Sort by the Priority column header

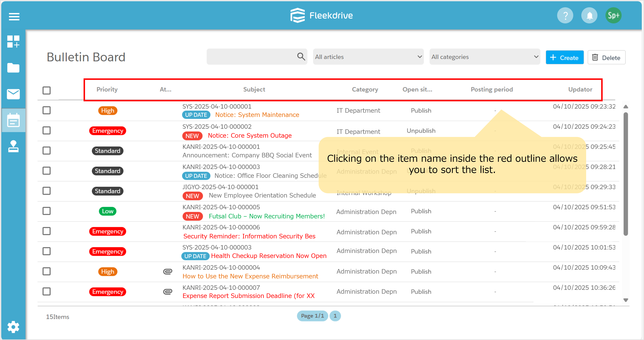[x=107, y=89]
